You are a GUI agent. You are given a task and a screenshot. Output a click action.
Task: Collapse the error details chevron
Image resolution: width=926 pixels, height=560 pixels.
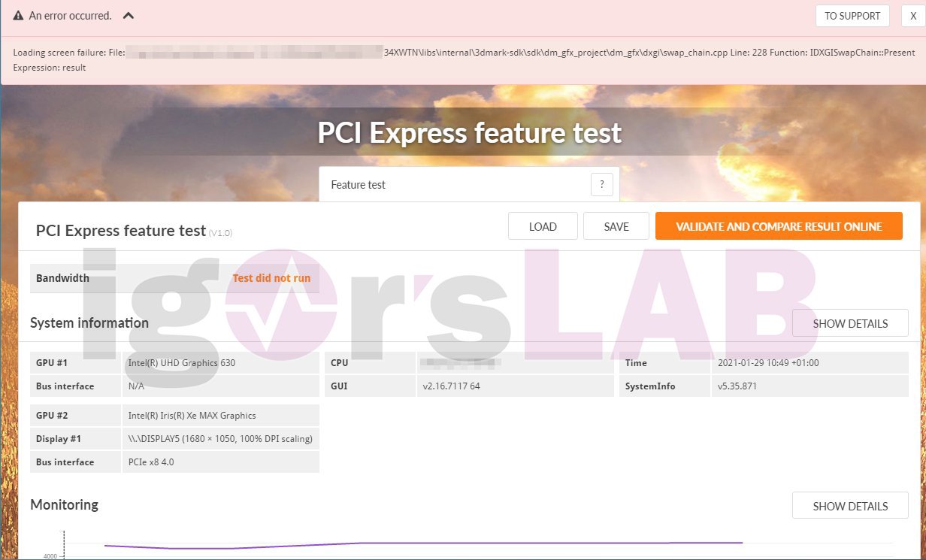128,15
